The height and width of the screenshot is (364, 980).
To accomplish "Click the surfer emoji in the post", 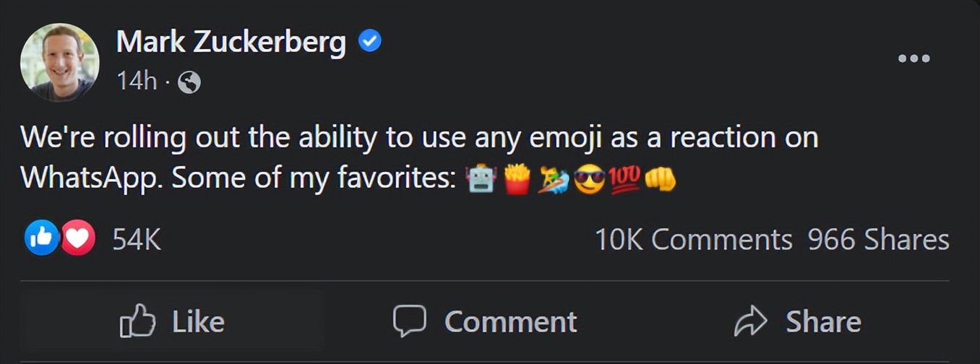I will point(554,178).
